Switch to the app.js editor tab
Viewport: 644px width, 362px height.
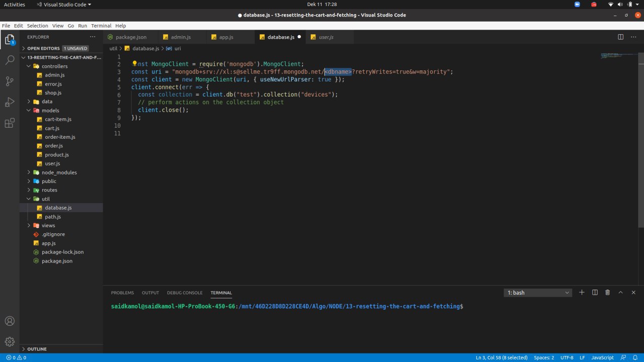[x=225, y=37]
